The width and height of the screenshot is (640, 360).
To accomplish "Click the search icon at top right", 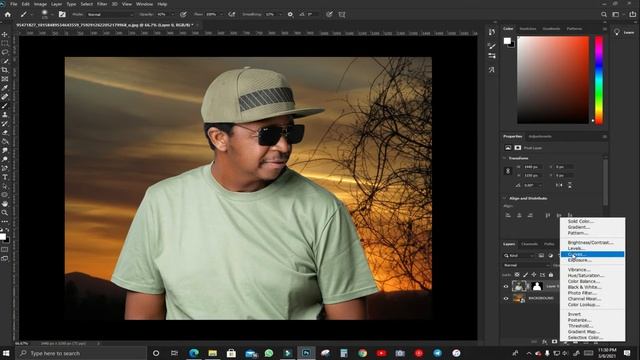I will tap(604, 14).
